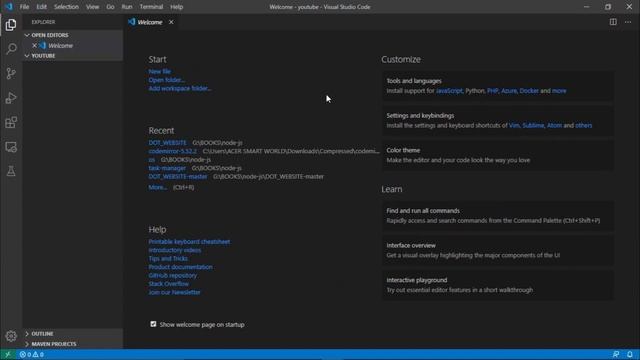The height and width of the screenshot is (360, 640).
Task: Open Stack Overflow link
Action: click(169, 284)
